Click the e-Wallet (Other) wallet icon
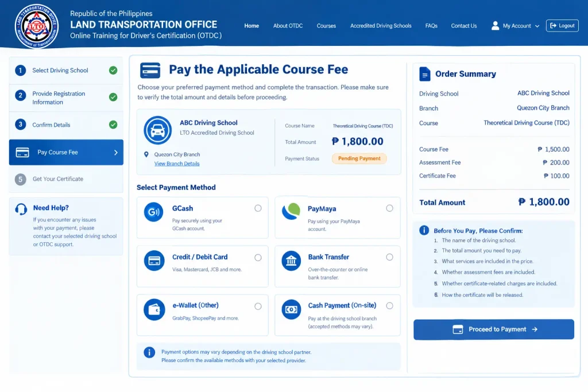The image size is (588, 392). pos(154,309)
